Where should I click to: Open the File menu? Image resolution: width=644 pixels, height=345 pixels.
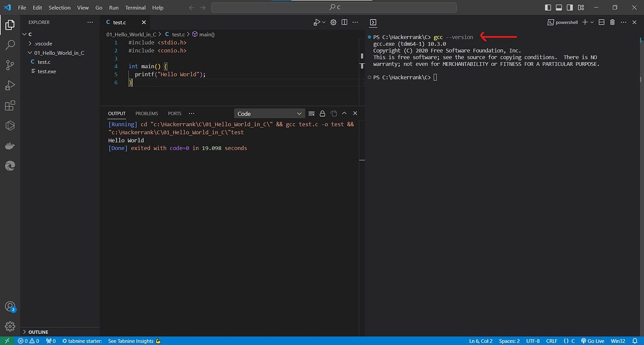point(22,8)
